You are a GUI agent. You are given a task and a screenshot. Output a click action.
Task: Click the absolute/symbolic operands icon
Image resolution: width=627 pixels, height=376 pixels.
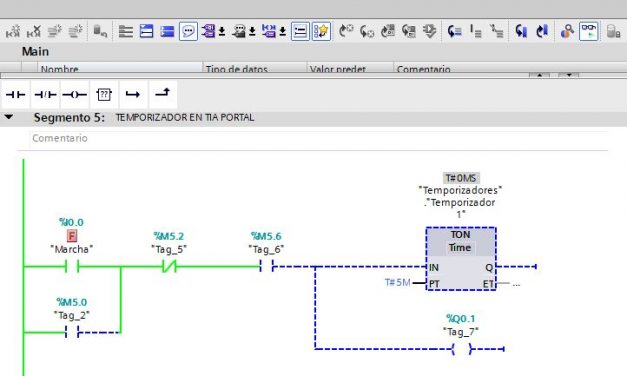pyautogui.click(x=208, y=31)
